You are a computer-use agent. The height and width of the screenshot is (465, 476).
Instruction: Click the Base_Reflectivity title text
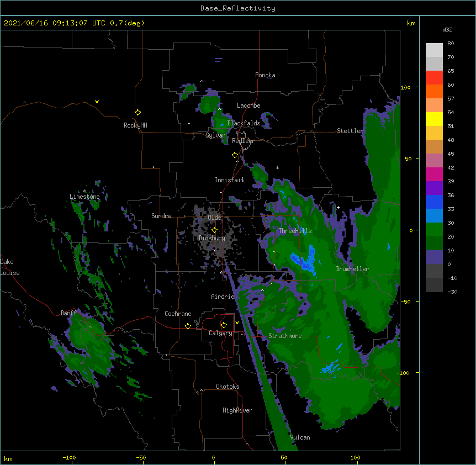[238, 8]
